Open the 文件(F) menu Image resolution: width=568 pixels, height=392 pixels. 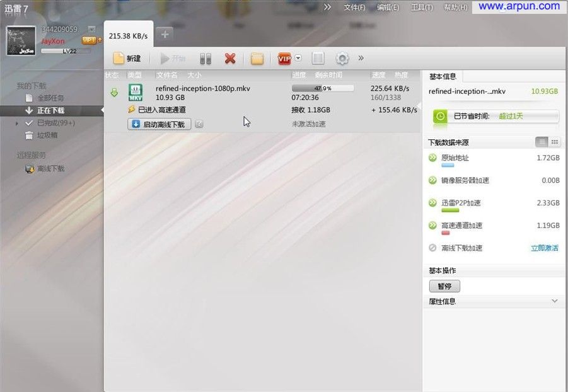(354, 7)
